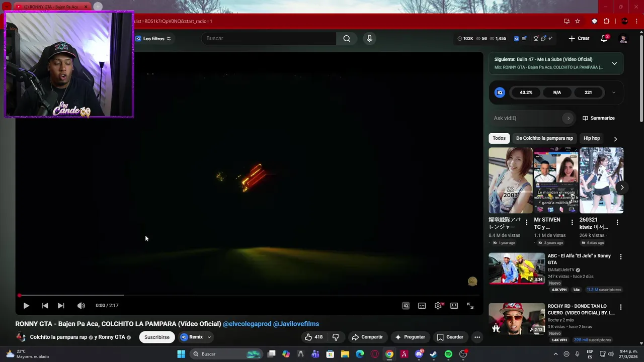Switch to theater mode view

tap(454, 306)
